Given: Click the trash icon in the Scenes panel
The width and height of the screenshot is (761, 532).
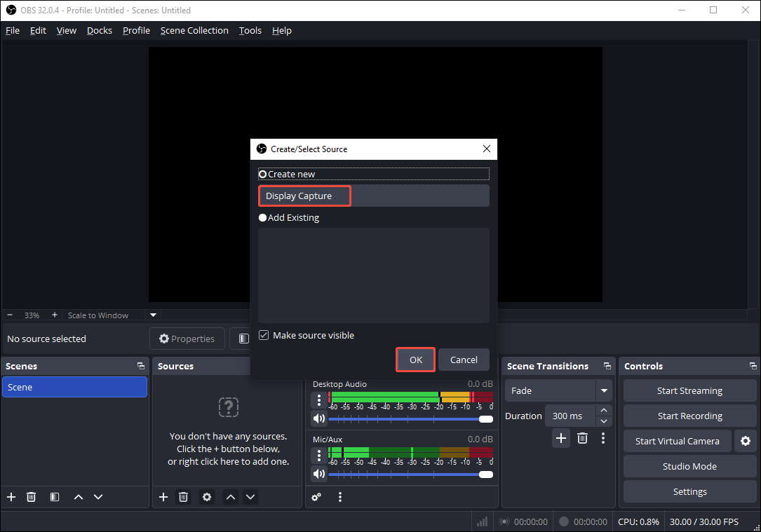Looking at the screenshot, I should coord(31,497).
